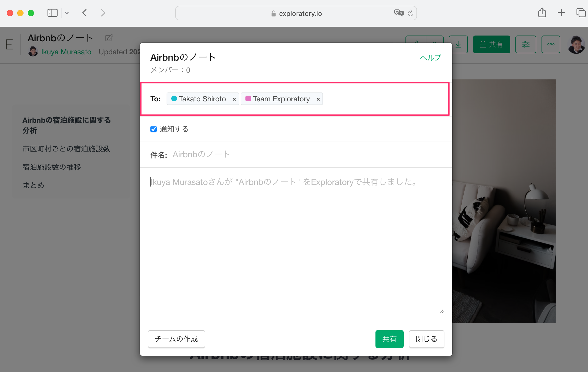Image resolution: width=588 pixels, height=372 pixels.
Task: Open まとめ outline item
Action: tap(33, 185)
